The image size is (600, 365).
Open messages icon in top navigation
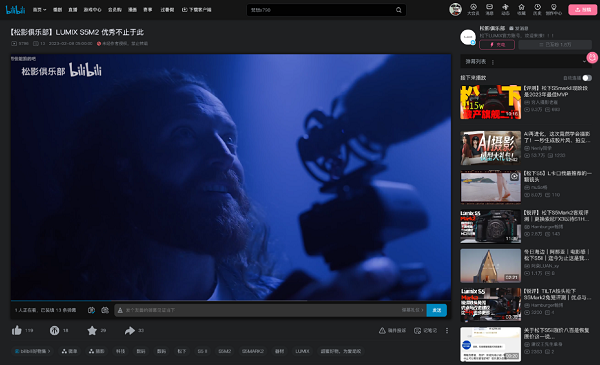489,7
